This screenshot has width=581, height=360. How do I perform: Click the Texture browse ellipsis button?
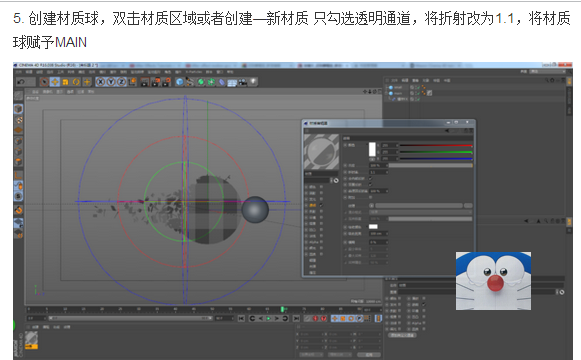[x=468, y=206]
